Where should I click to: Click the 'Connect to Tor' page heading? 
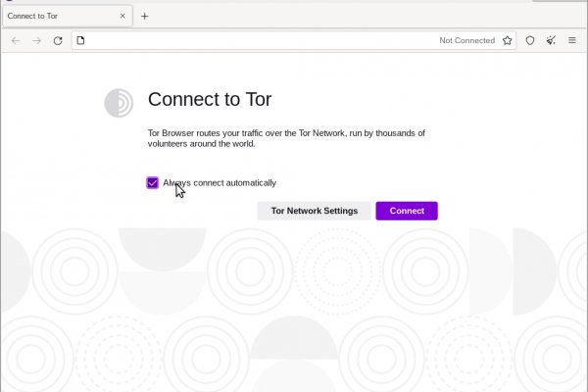pyautogui.click(x=209, y=99)
